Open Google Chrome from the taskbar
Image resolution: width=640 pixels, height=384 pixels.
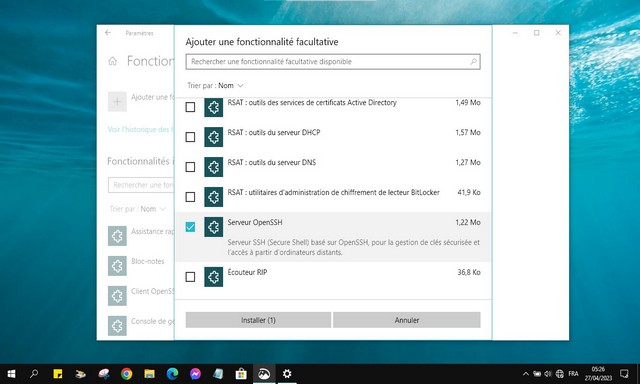(x=127, y=373)
